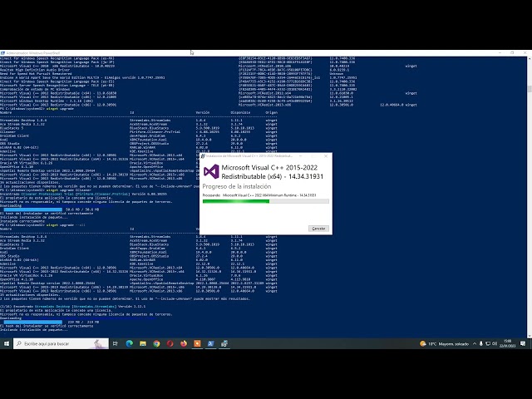Click the 'Escribe aquí para buscar' search box
The width and height of the screenshot is (532, 399).
tap(61, 343)
